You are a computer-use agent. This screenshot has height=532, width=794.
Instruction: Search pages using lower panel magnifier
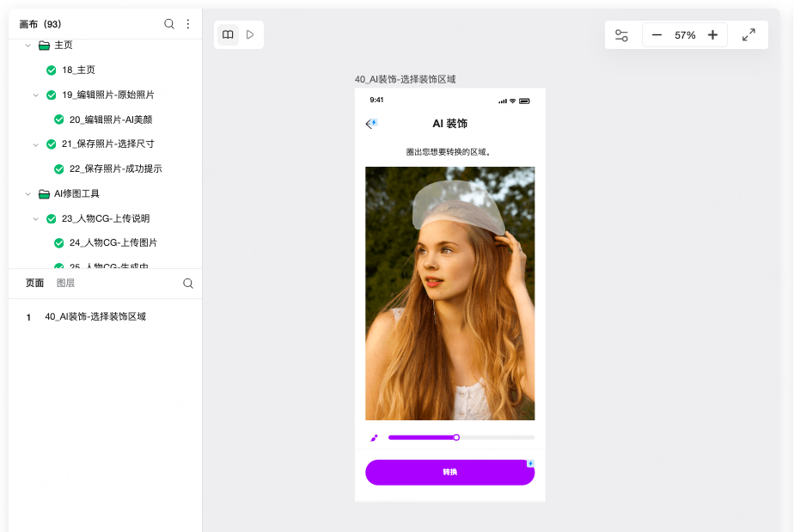[x=188, y=284]
